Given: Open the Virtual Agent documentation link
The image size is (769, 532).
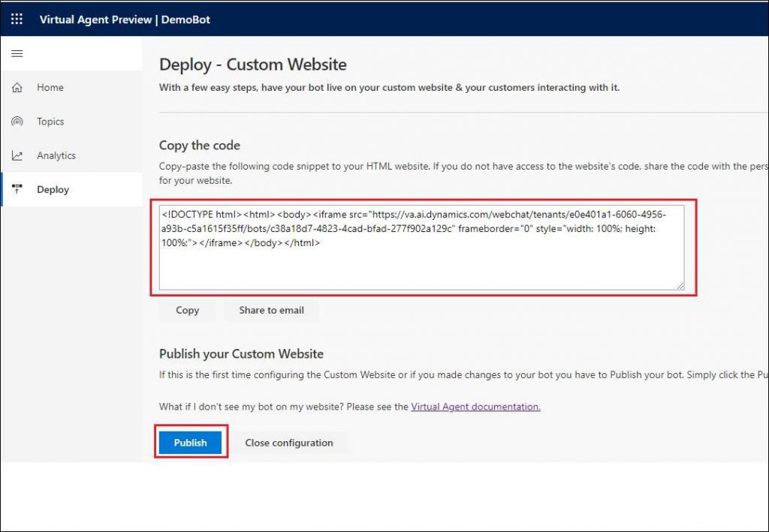Looking at the screenshot, I should point(475,406).
